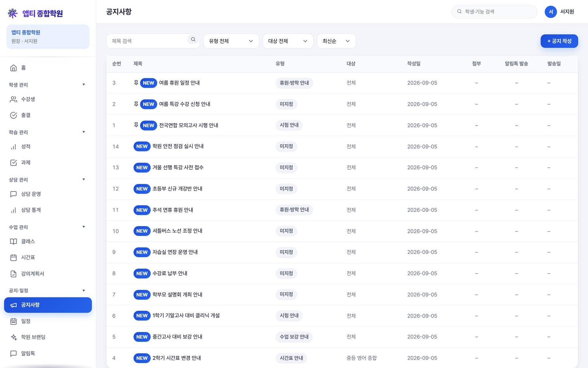The width and height of the screenshot is (588, 368).
Task: Open 서지원 user name in header
Action: [x=567, y=11]
